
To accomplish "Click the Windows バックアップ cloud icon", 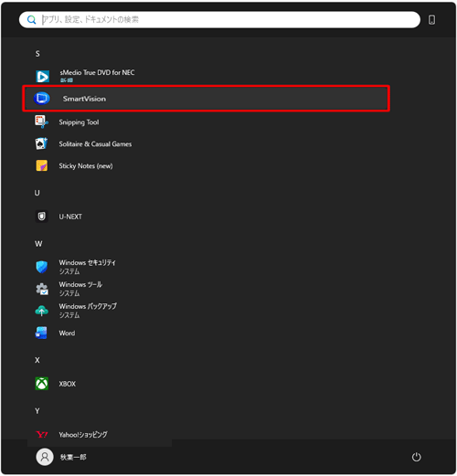I will pos(42,311).
